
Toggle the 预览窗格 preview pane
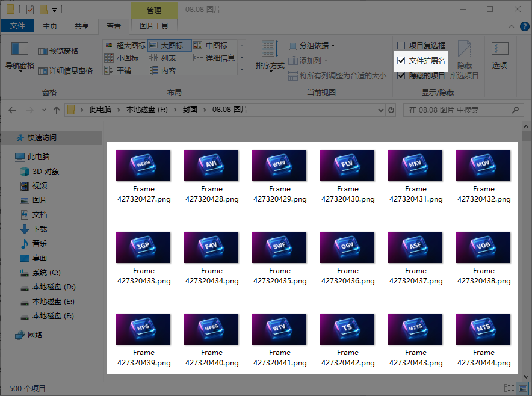pyautogui.click(x=58, y=51)
